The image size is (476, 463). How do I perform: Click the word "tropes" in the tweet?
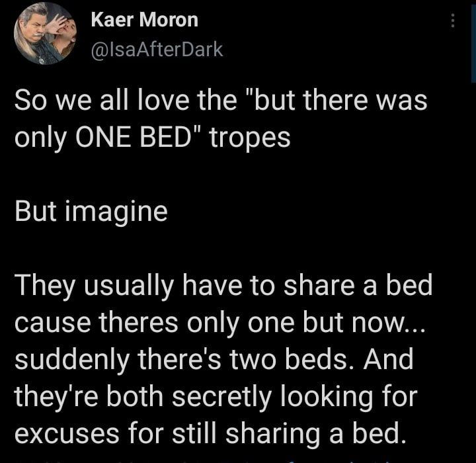point(250,138)
